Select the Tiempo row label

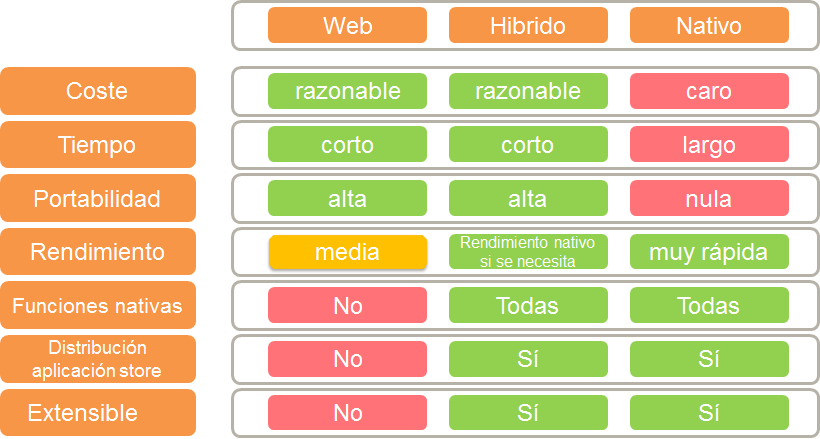(x=97, y=145)
